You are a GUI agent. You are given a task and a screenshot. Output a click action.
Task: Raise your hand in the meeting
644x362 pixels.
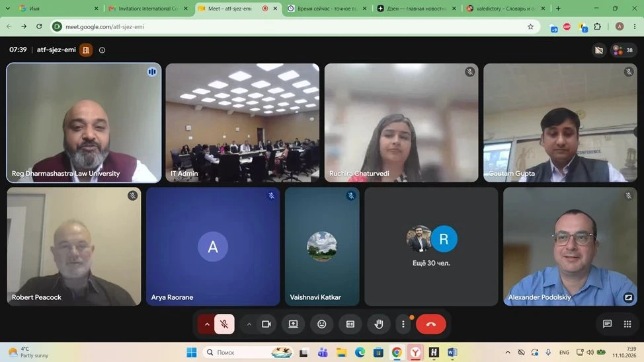[x=379, y=324]
